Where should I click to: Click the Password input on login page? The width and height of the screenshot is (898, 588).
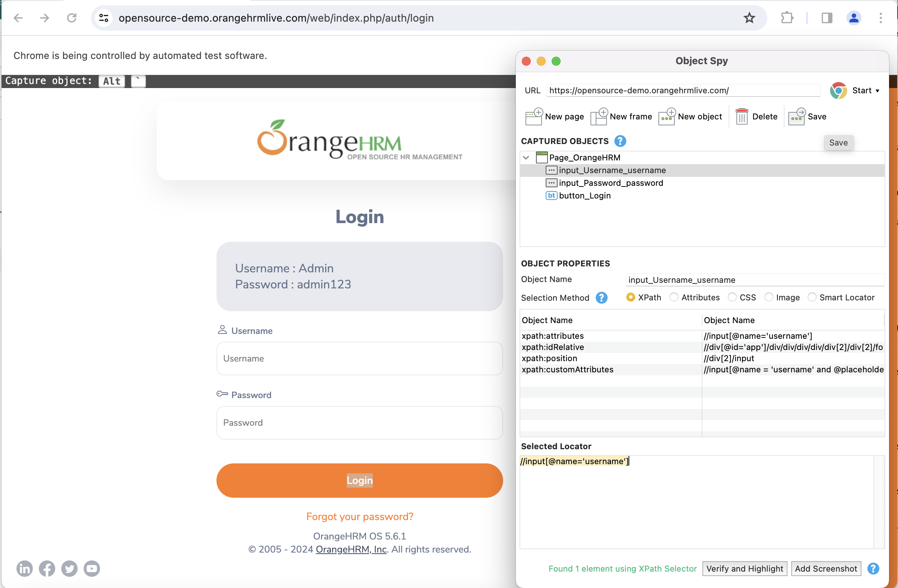pyautogui.click(x=359, y=422)
